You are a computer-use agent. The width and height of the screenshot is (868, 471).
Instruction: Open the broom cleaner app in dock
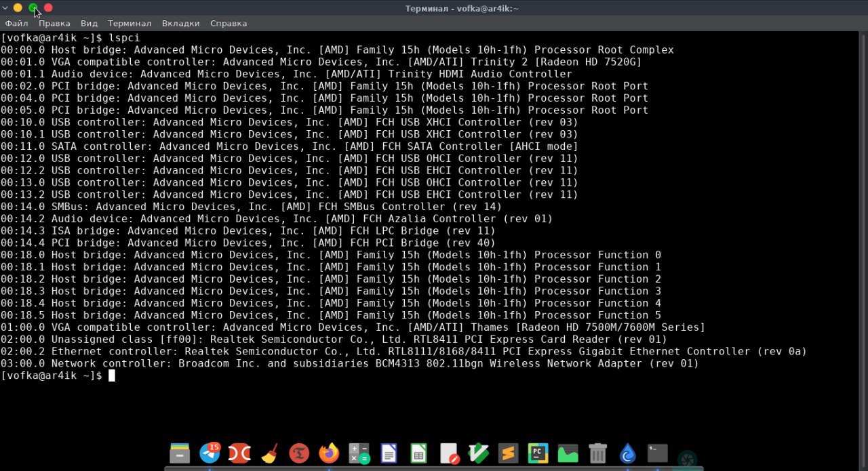(x=269, y=453)
